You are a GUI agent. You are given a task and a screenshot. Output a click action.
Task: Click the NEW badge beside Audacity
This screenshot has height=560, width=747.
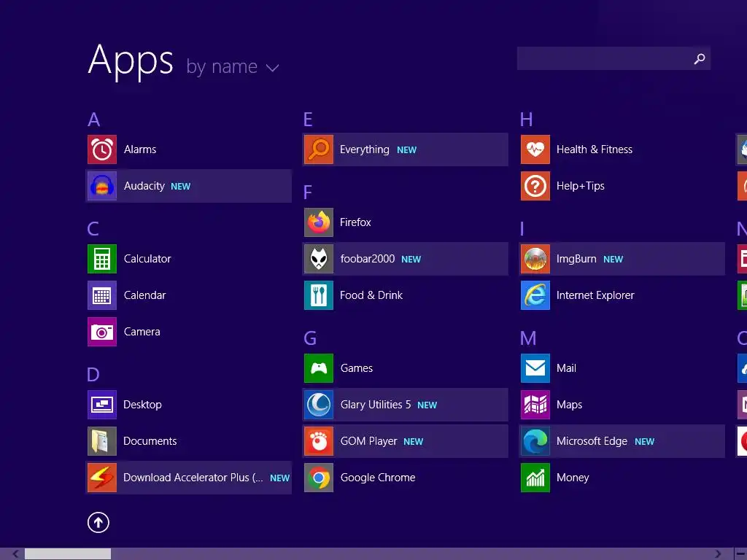(181, 187)
